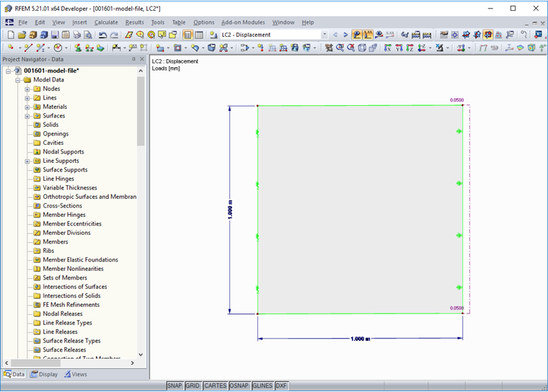Click the New Model document icon
548x392 pixels.
11,35
